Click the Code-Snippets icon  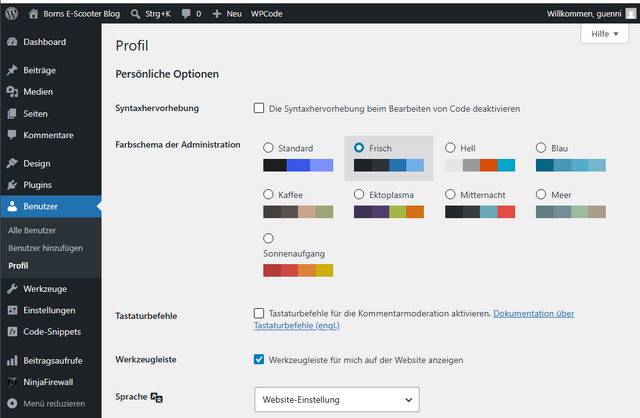(x=12, y=331)
